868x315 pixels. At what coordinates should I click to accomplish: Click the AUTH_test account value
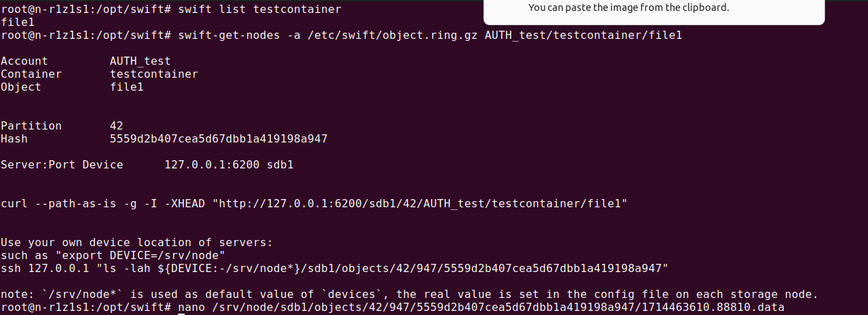[140, 61]
